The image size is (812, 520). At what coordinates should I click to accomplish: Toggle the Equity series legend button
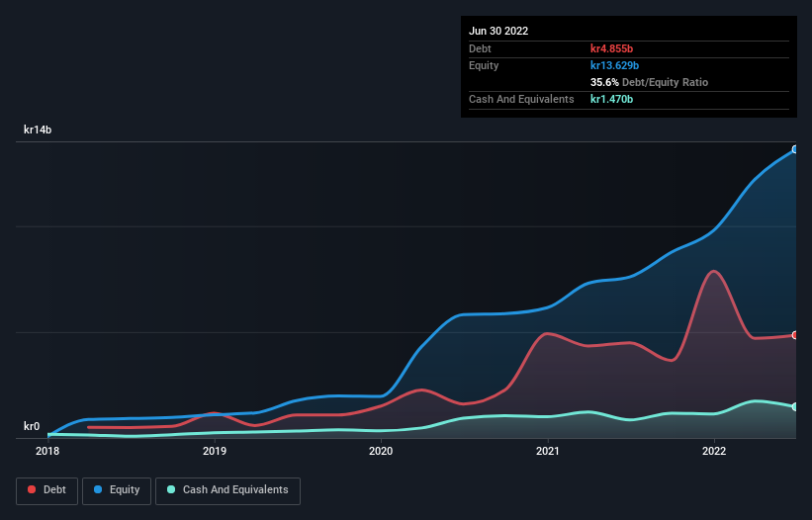(x=117, y=490)
